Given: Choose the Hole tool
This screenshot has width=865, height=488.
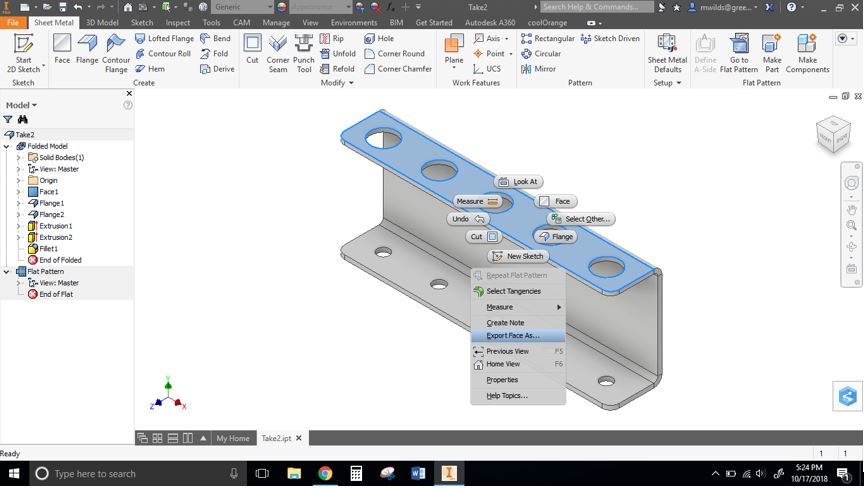Looking at the screenshot, I should coord(379,39).
